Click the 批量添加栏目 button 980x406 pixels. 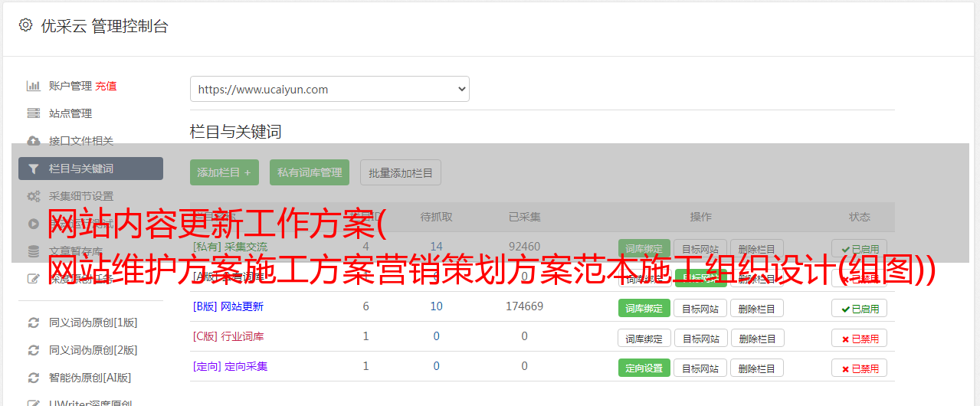click(x=401, y=172)
